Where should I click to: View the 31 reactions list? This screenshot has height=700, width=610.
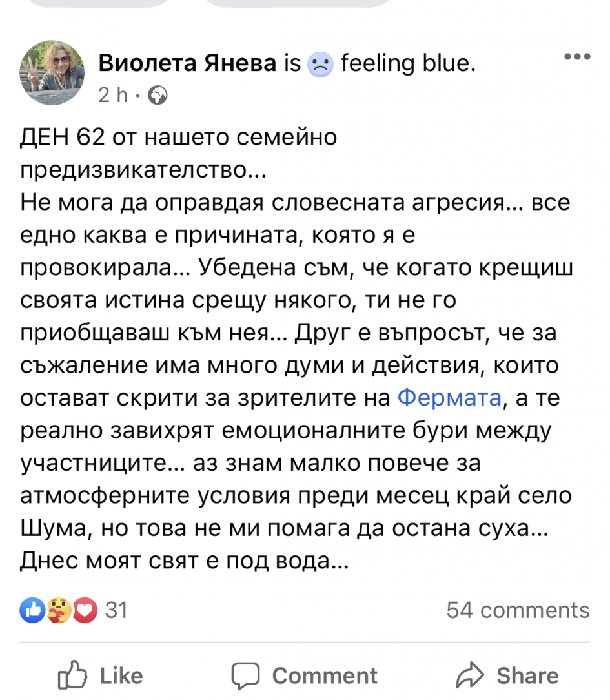[116, 610]
